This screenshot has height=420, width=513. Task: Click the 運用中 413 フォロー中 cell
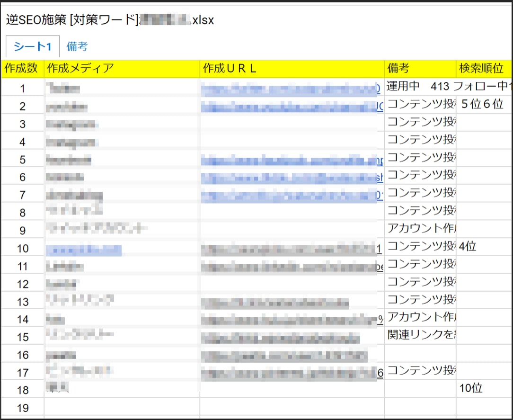coord(448,86)
